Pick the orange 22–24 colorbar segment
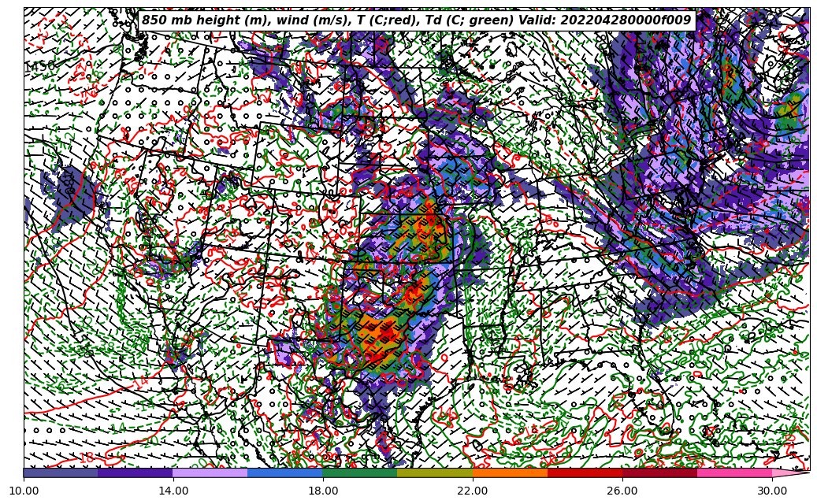 point(510,472)
